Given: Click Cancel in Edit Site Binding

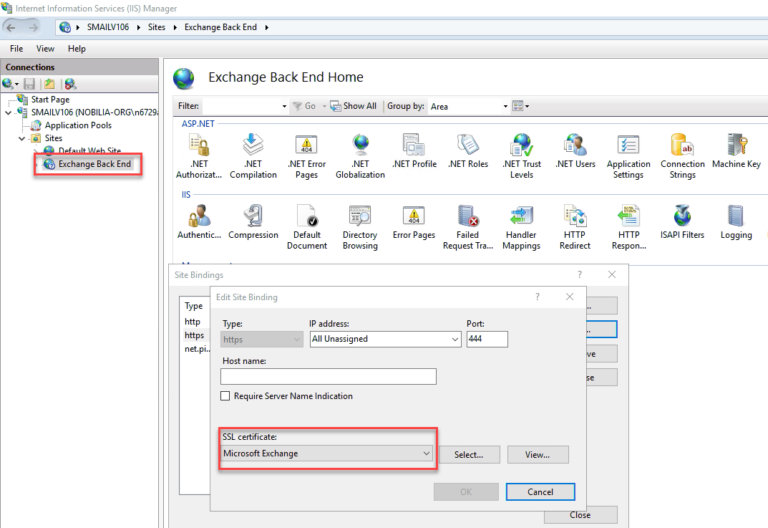Looking at the screenshot, I should [540, 492].
